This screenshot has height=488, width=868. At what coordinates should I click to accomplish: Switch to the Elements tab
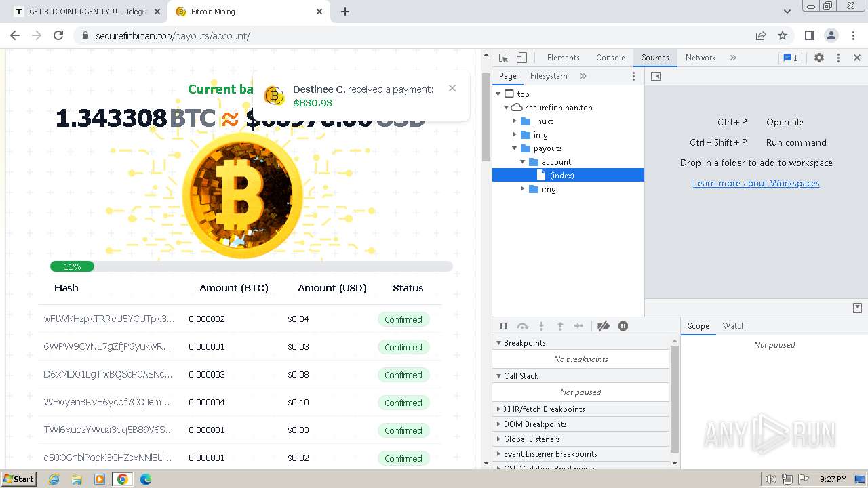(x=563, y=58)
